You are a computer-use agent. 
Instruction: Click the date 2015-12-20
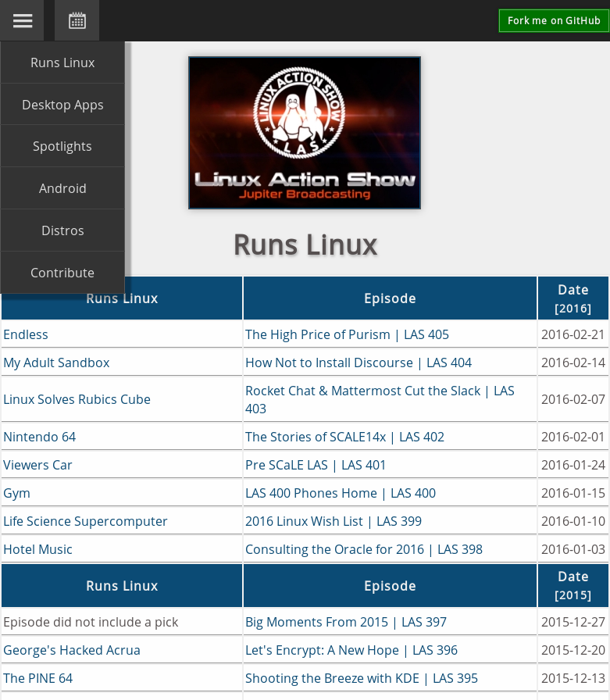(x=573, y=650)
